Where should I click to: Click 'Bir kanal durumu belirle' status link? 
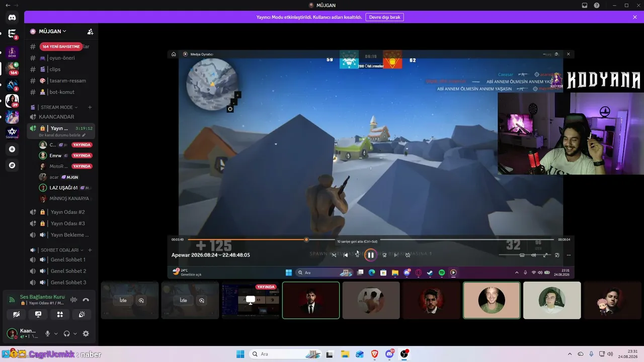62,135
